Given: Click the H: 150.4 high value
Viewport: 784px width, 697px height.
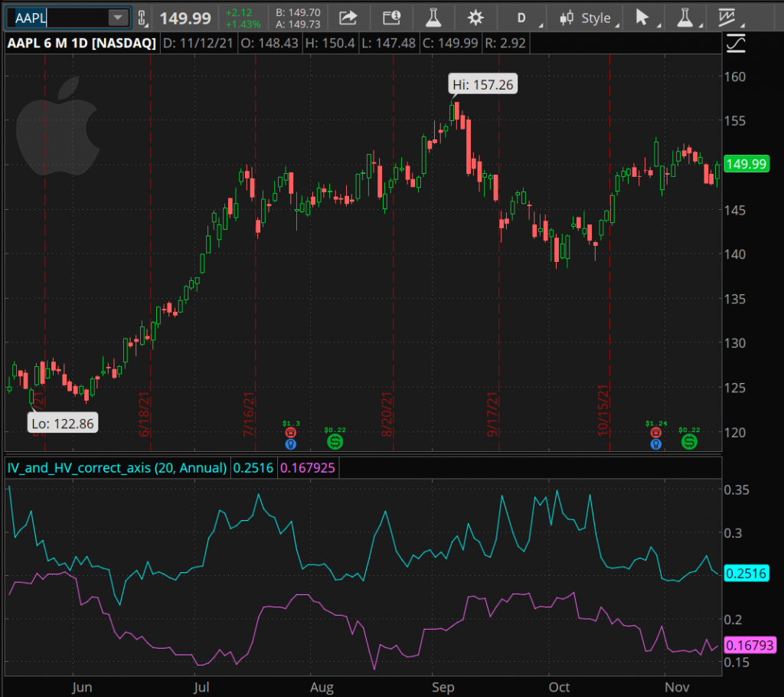Looking at the screenshot, I should pos(330,43).
